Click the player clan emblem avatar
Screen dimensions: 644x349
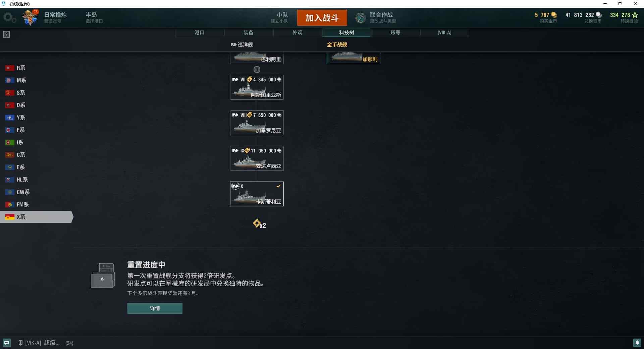(x=30, y=17)
